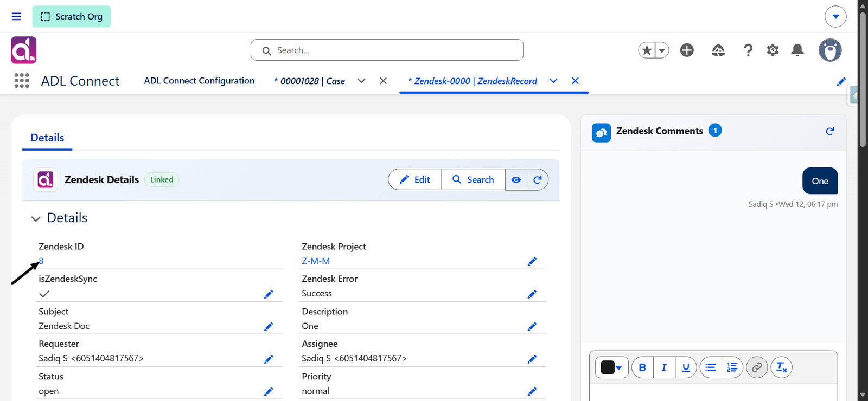Click the Search button in Zendesk Details
This screenshot has width=868, height=401.
click(473, 179)
